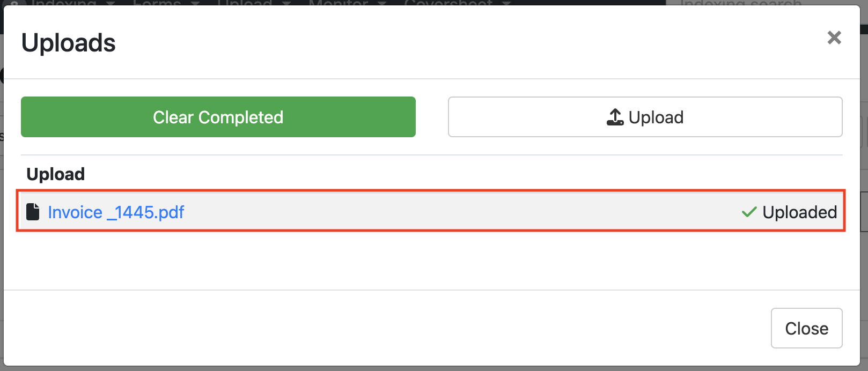The width and height of the screenshot is (868, 371).
Task: Open the Monitor menu in navigation bar
Action: [x=338, y=3]
